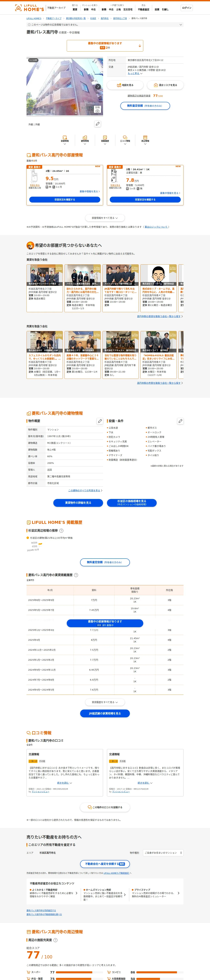210x980 pixels.
Task: Expand 部屋情報をすべて見る
Action: [105, 218]
